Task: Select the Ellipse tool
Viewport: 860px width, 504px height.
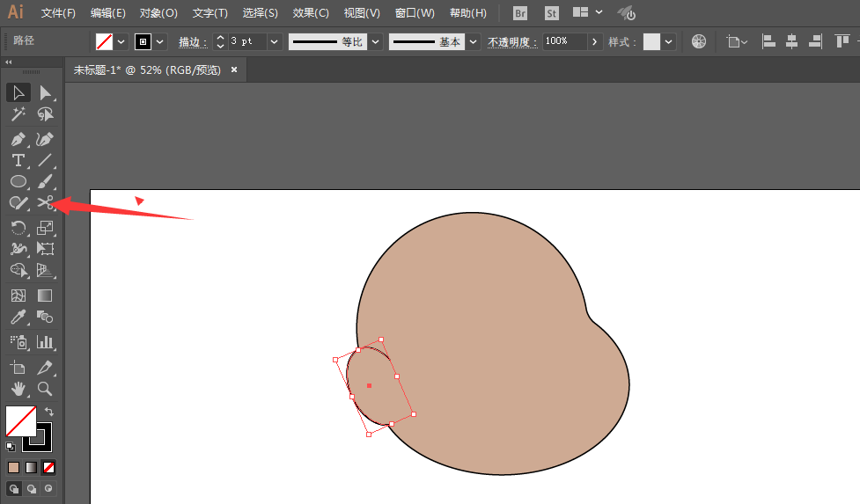Action: click(x=18, y=182)
